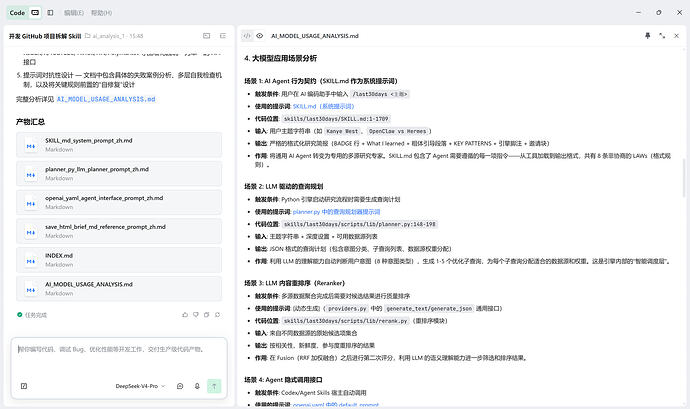Click the 产物汇总 heading in chat

point(30,122)
